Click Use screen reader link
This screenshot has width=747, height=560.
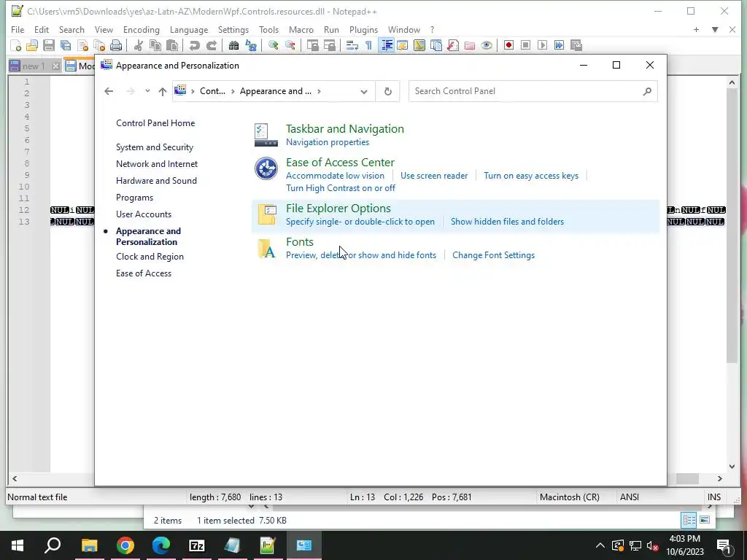434,176
